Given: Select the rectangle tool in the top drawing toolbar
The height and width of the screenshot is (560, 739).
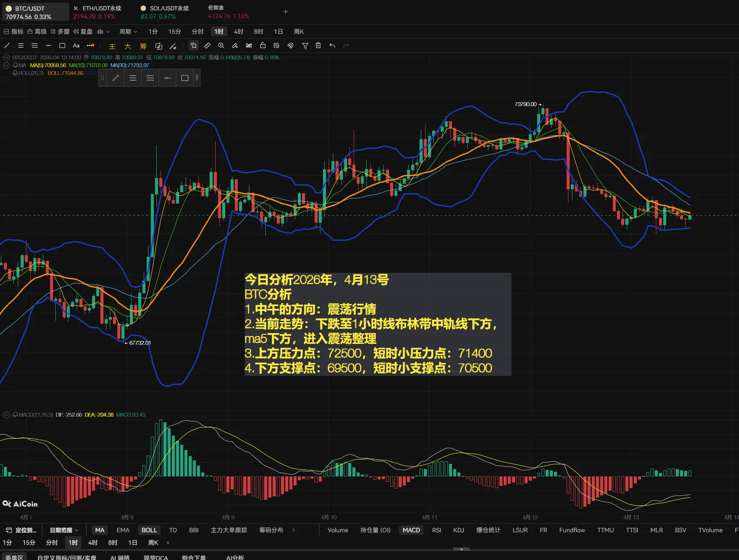Looking at the screenshot, I should click(x=62, y=45).
